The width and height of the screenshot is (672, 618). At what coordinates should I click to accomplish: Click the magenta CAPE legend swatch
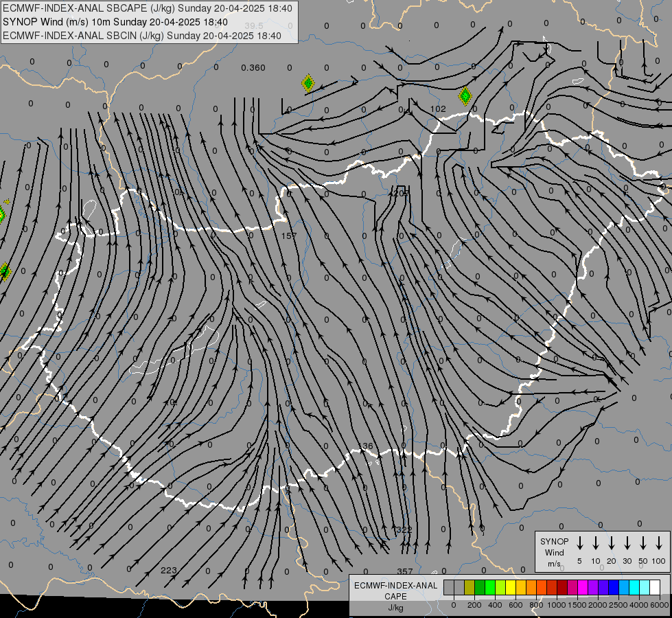click(x=583, y=587)
